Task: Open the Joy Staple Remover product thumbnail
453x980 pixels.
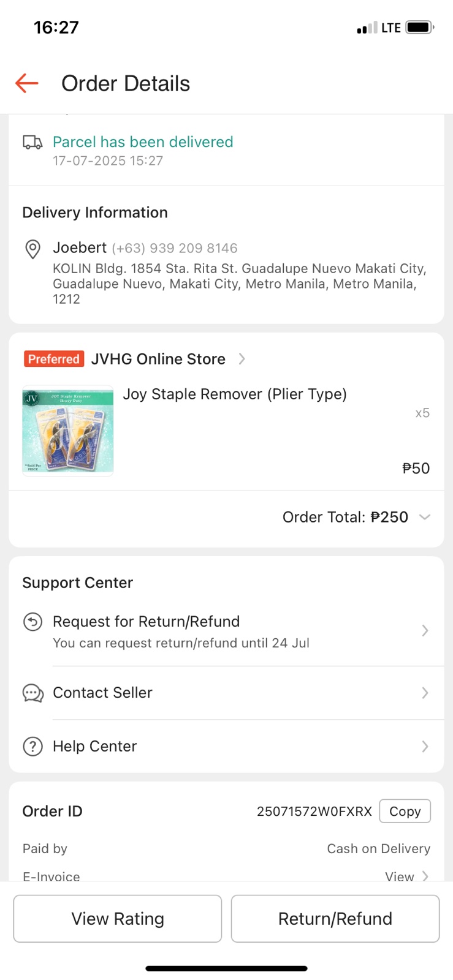Action: [68, 431]
